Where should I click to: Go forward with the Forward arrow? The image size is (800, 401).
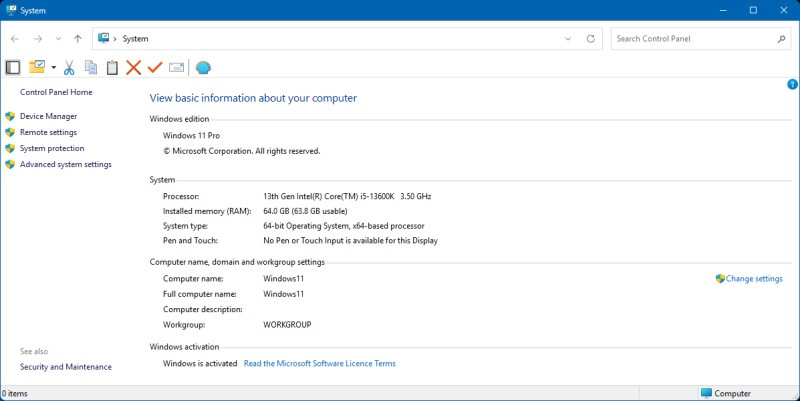click(x=38, y=39)
